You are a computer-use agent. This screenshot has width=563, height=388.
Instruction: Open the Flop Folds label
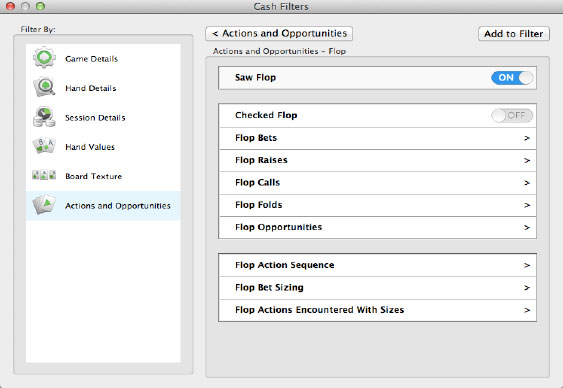[259, 205]
